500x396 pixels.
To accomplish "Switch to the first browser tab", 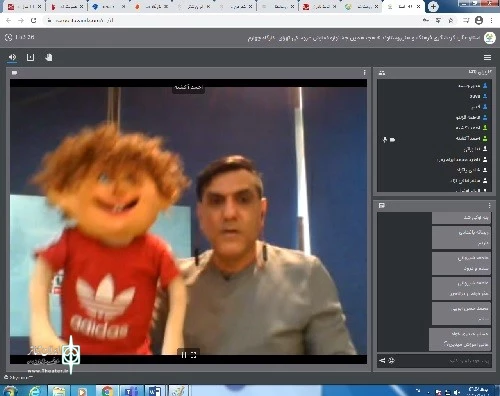I will pos(24,6).
